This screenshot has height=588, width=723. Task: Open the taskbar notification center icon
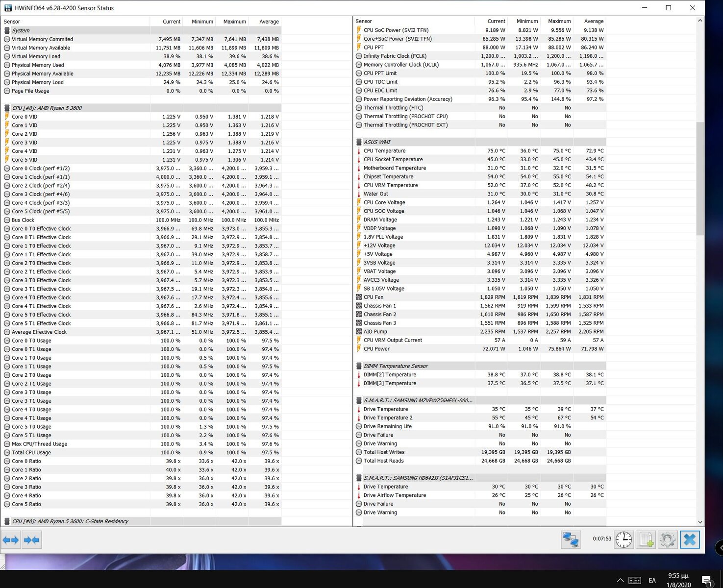tap(707, 581)
